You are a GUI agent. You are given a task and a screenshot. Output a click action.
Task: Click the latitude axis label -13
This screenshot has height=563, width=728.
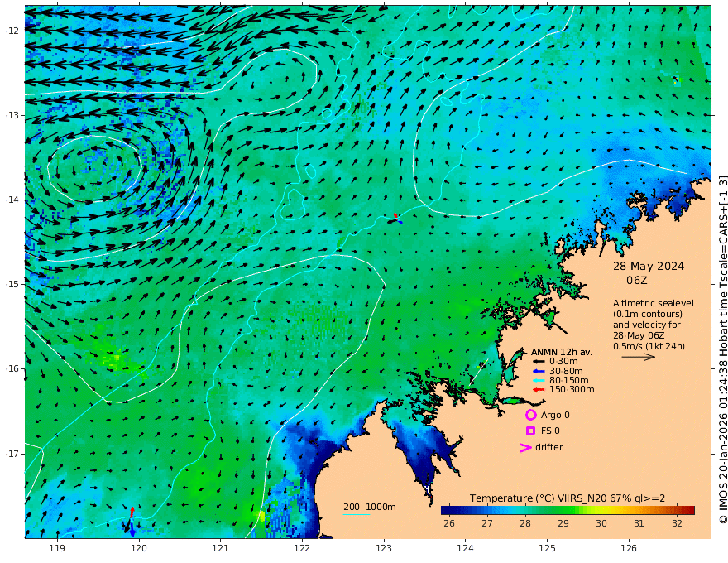pyautogui.click(x=12, y=115)
